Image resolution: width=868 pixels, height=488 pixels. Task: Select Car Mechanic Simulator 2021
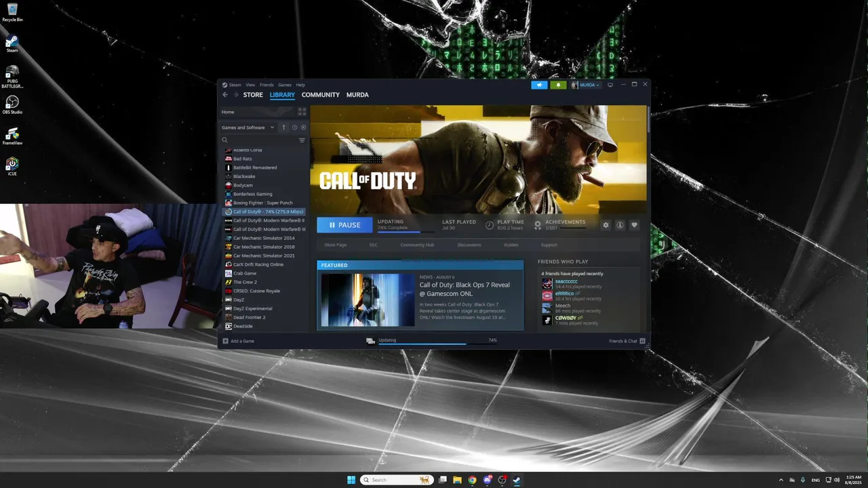(264, 256)
